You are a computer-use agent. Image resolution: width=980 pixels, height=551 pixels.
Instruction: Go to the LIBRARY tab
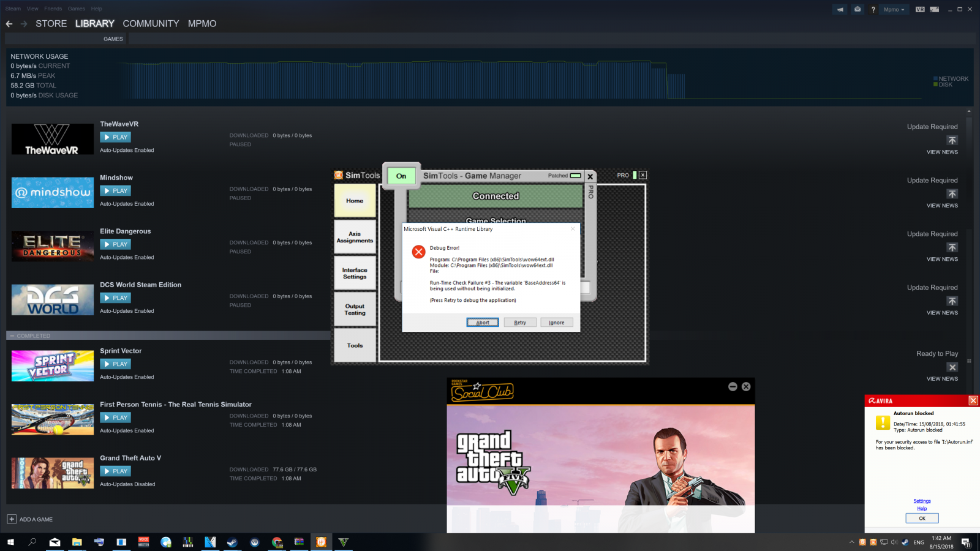point(95,24)
